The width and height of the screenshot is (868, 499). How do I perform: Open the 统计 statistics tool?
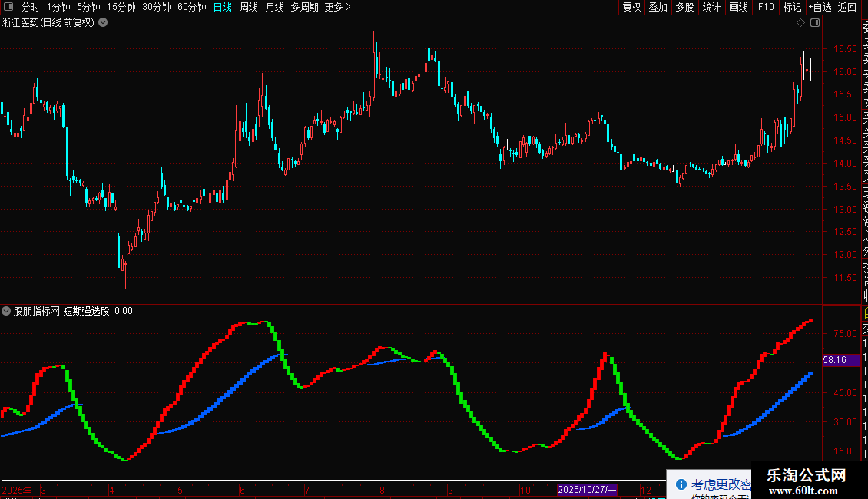point(711,7)
